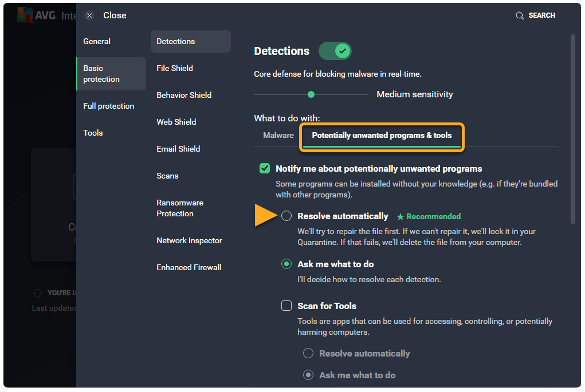This screenshot has height=392, width=585.
Task: Click the Search magnifier icon
Action: click(520, 15)
